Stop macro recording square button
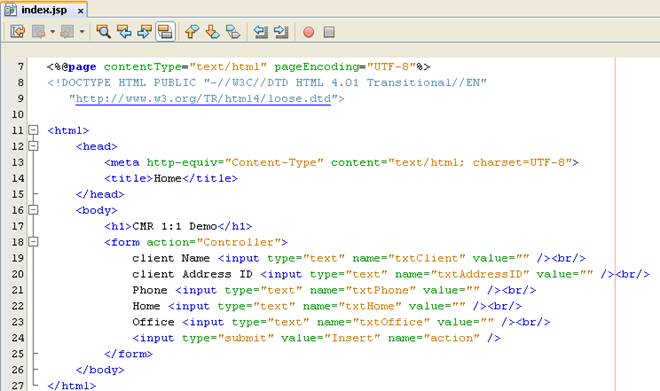This screenshot has width=660, height=391. tap(329, 32)
